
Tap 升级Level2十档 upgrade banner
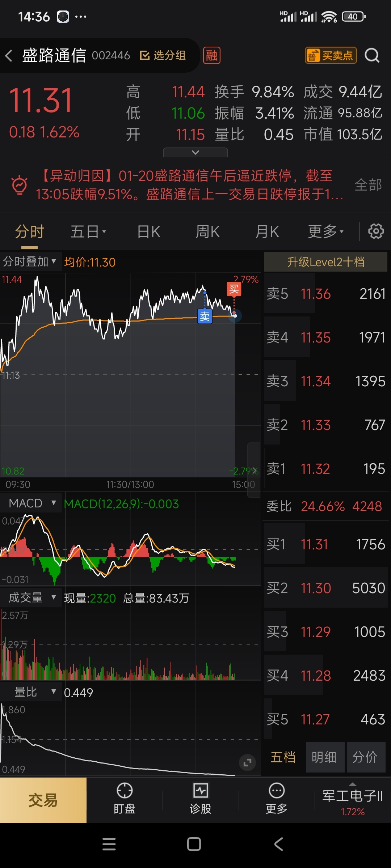[325, 262]
